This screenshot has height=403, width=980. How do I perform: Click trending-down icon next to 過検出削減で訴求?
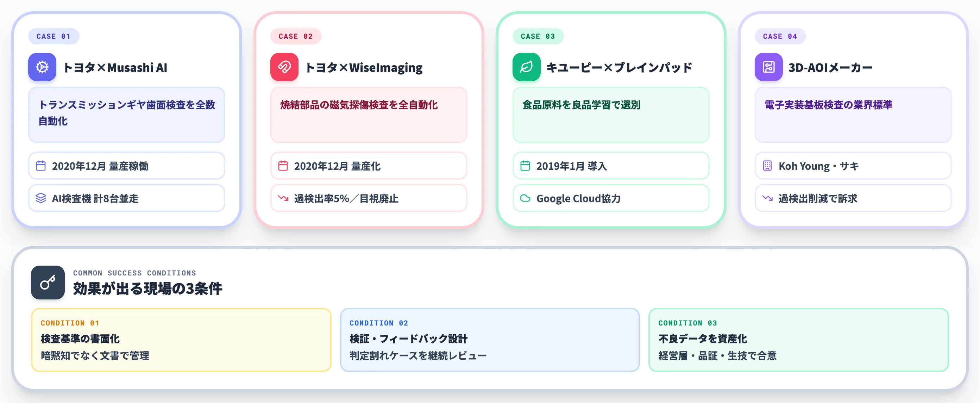pos(767,198)
